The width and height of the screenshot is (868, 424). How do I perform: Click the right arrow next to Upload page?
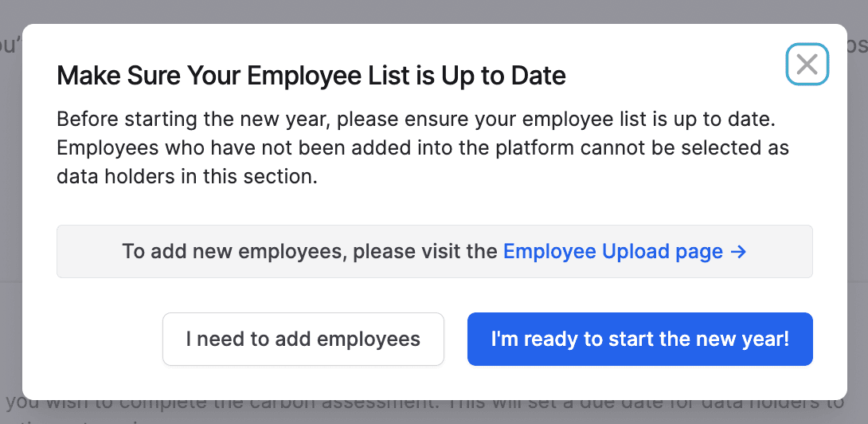pos(738,252)
